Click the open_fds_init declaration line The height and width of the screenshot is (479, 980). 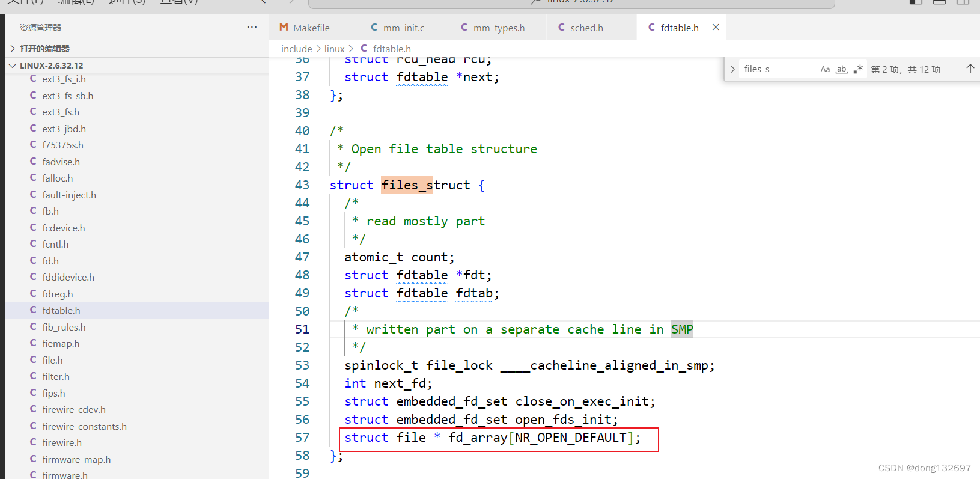(x=481, y=420)
